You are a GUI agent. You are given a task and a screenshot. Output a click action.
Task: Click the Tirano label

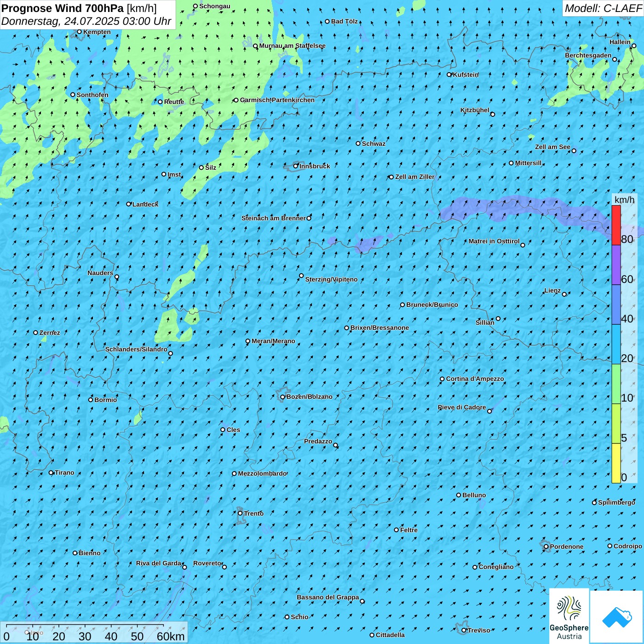[x=64, y=472]
